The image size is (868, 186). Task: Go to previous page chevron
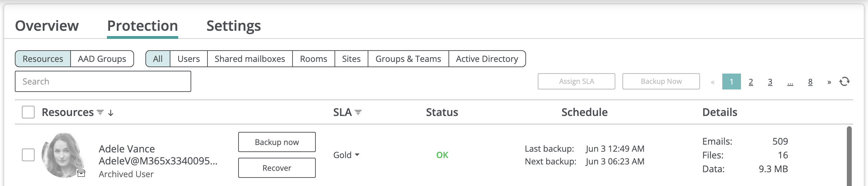pos(713,82)
